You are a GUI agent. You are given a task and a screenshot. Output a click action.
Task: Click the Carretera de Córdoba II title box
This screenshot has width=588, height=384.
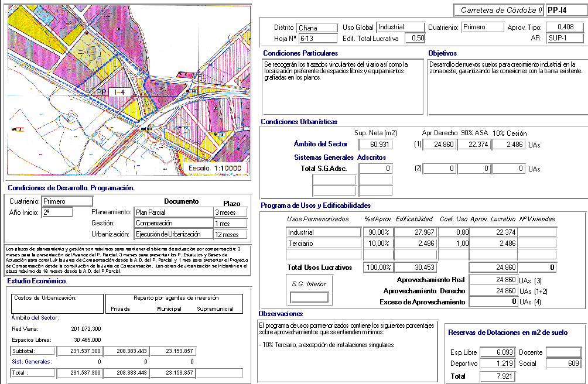point(500,11)
